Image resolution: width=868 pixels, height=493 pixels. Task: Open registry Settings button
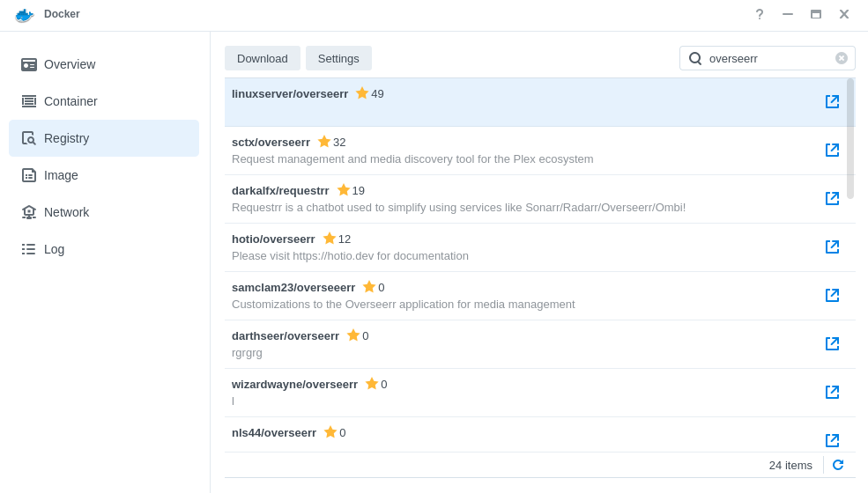[338, 58]
